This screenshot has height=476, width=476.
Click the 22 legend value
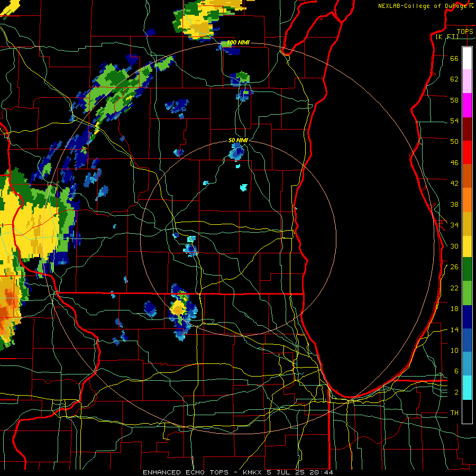pos(454,288)
